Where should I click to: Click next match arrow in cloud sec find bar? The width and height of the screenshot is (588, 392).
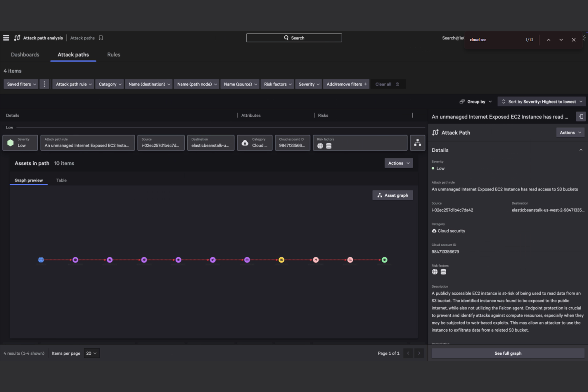click(561, 40)
